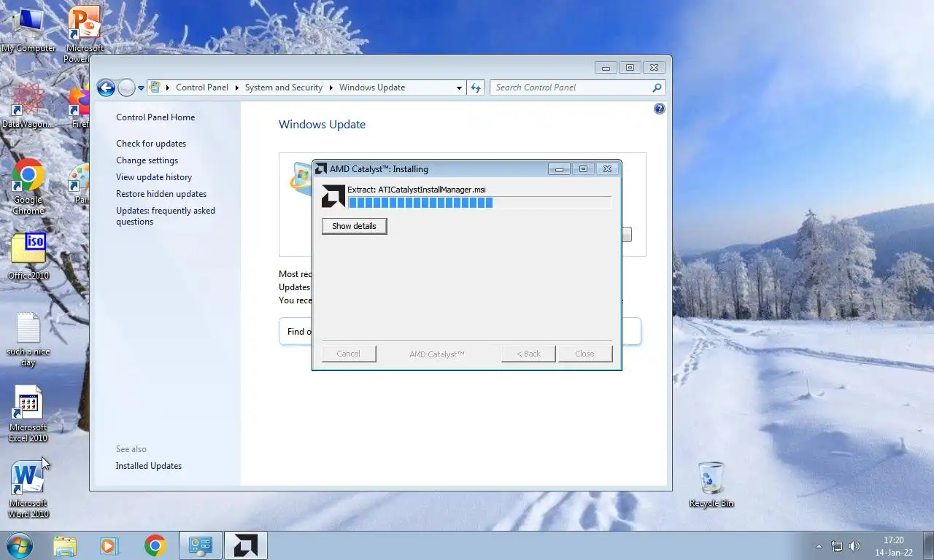934x560 pixels.
Task: Open address bar history dropdown arrow
Action: point(459,87)
